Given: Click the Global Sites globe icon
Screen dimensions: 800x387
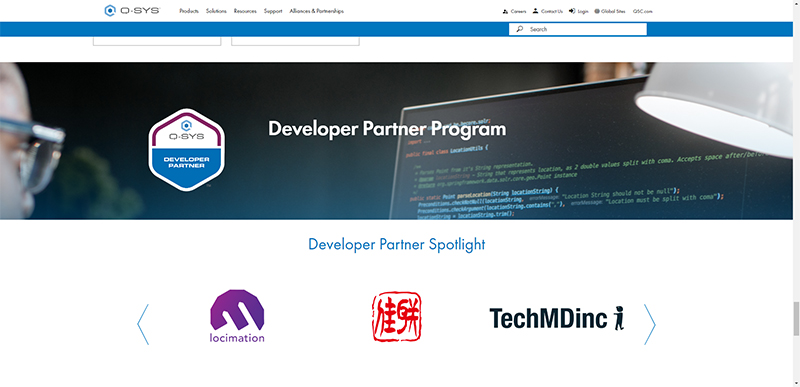Looking at the screenshot, I should pos(597,11).
